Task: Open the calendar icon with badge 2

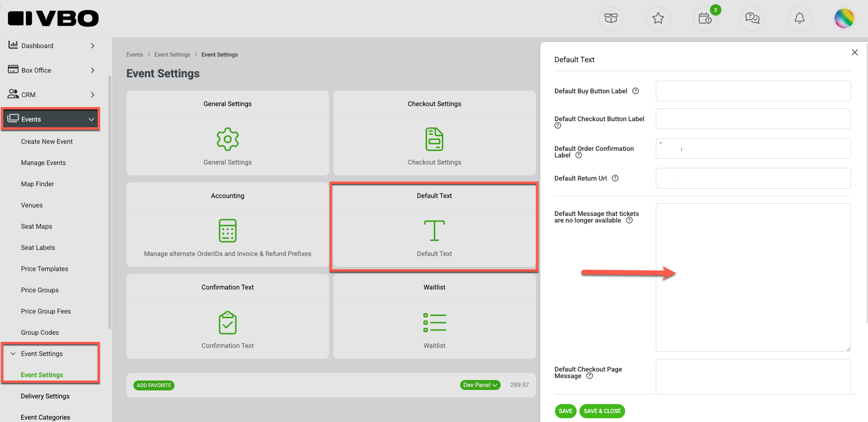Action: click(705, 18)
